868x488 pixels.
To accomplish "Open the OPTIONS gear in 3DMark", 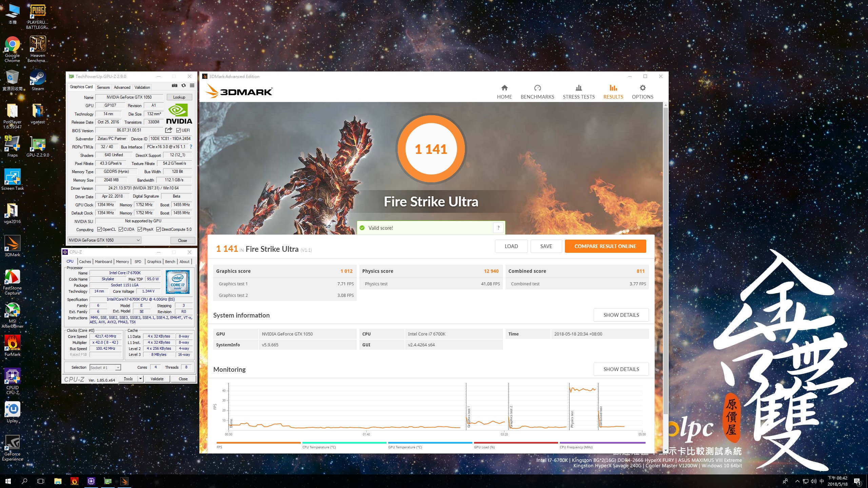I will 642,88.
